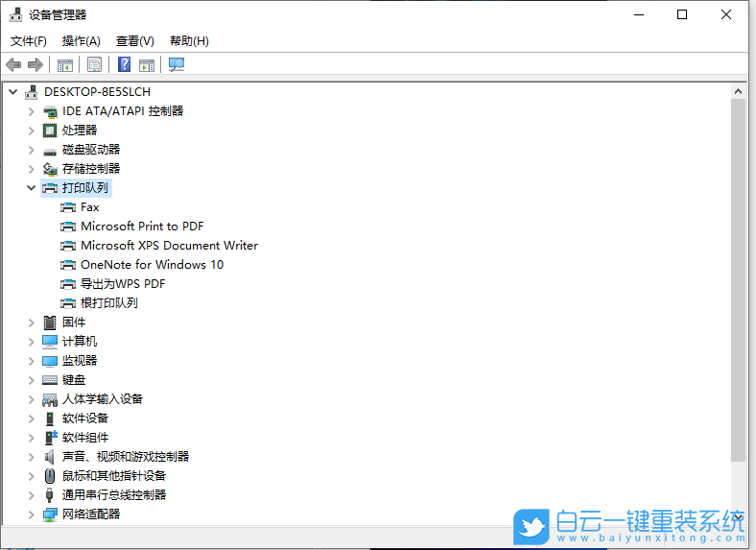This screenshot has height=550, width=756.
Task: Expand the 键盘 node
Action: (x=32, y=380)
